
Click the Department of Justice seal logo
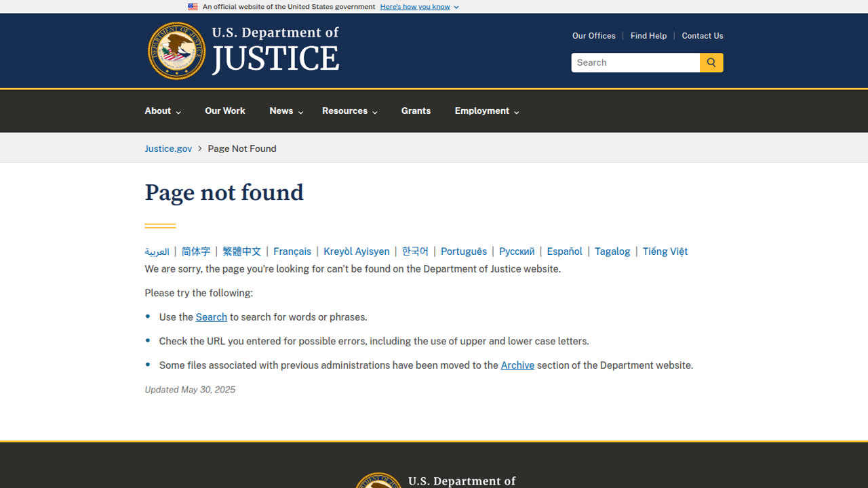[x=176, y=51]
